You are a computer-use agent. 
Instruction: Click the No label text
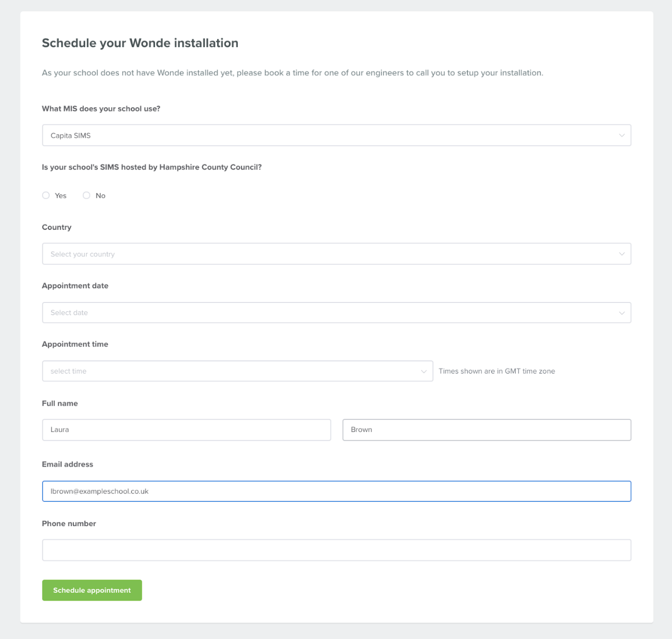(100, 196)
